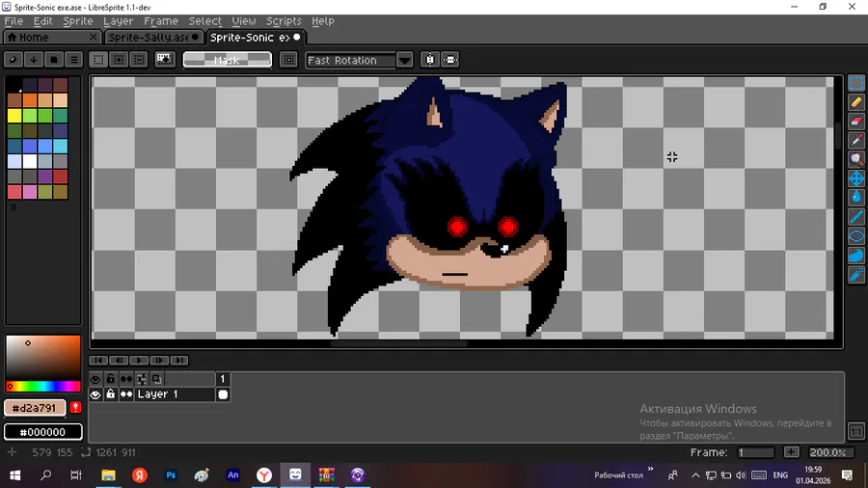Viewport: 868px width, 488px height.
Task: Select the Eraser tool
Action: pyautogui.click(x=855, y=122)
